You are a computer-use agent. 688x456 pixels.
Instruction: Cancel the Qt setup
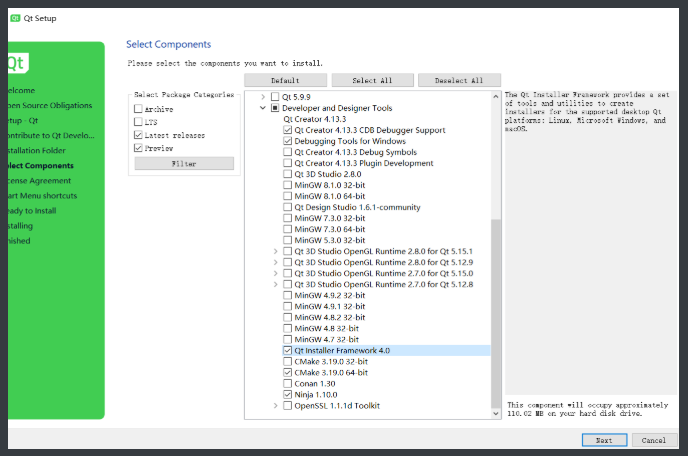(654, 440)
